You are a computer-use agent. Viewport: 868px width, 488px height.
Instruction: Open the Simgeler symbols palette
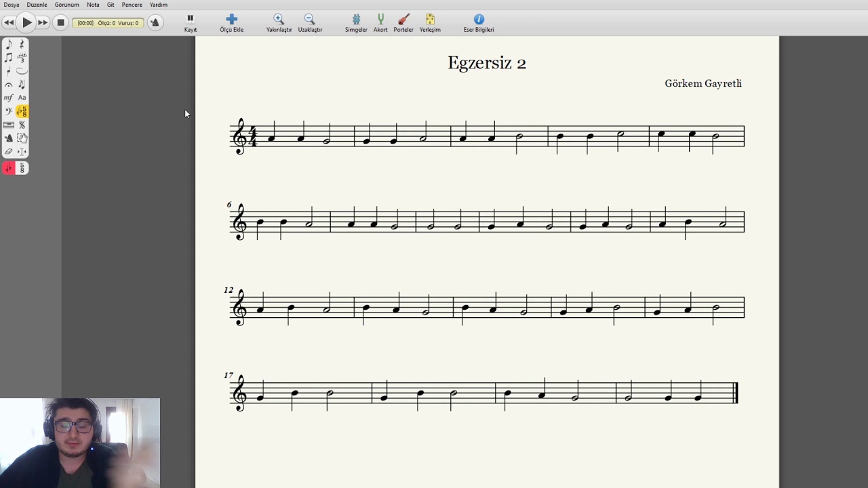pyautogui.click(x=356, y=23)
